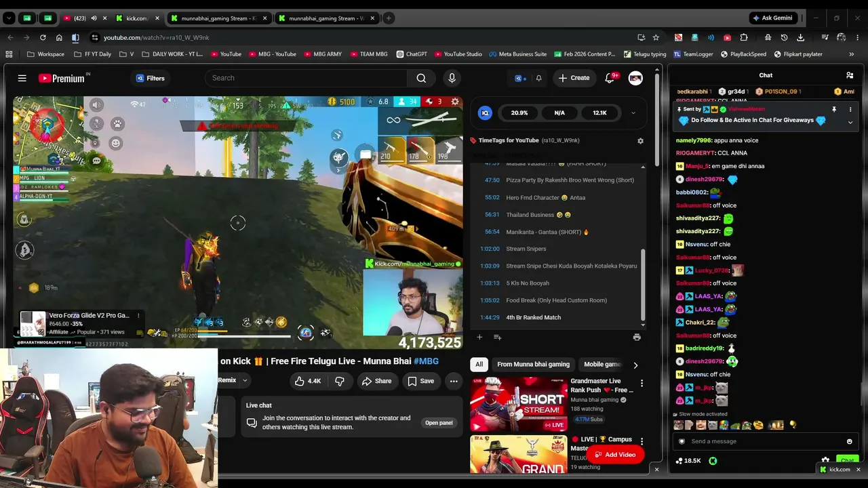Click the Send a message chat input
868x488 pixels.
tap(766, 441)
